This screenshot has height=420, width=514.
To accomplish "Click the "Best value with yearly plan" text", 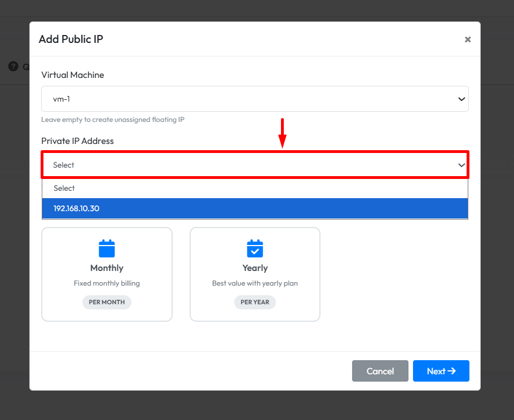I will (255, 283).
